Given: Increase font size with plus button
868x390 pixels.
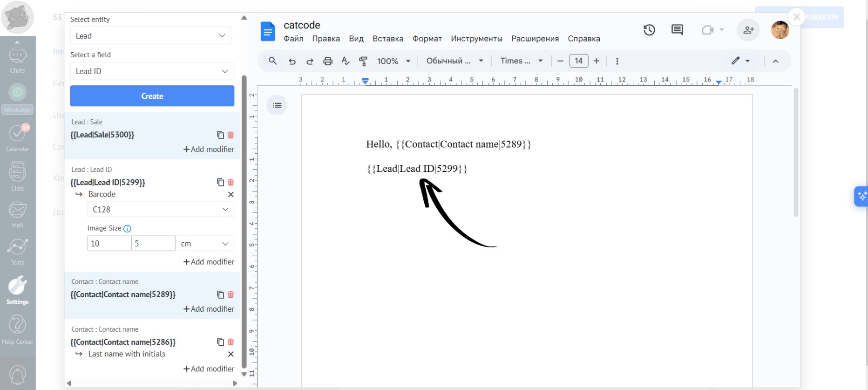Looking at the screenshot, I should coord(596,61).
